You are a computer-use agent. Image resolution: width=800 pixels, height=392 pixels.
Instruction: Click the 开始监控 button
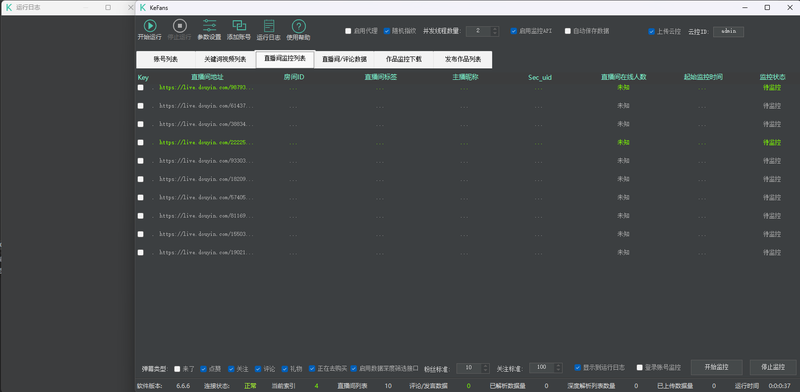716,367
